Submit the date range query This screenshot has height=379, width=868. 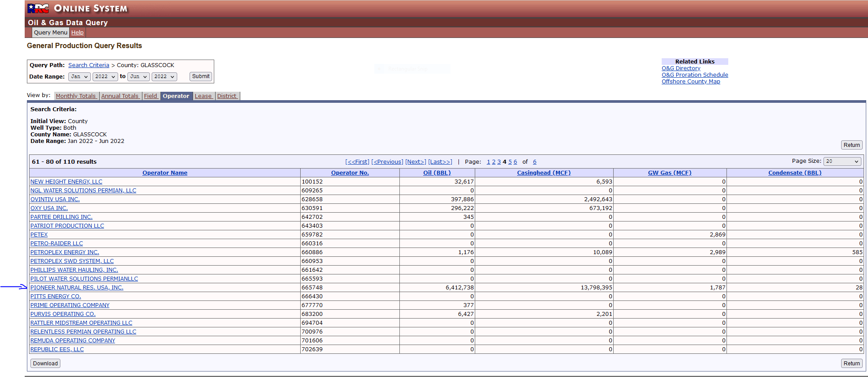[201, 76]
